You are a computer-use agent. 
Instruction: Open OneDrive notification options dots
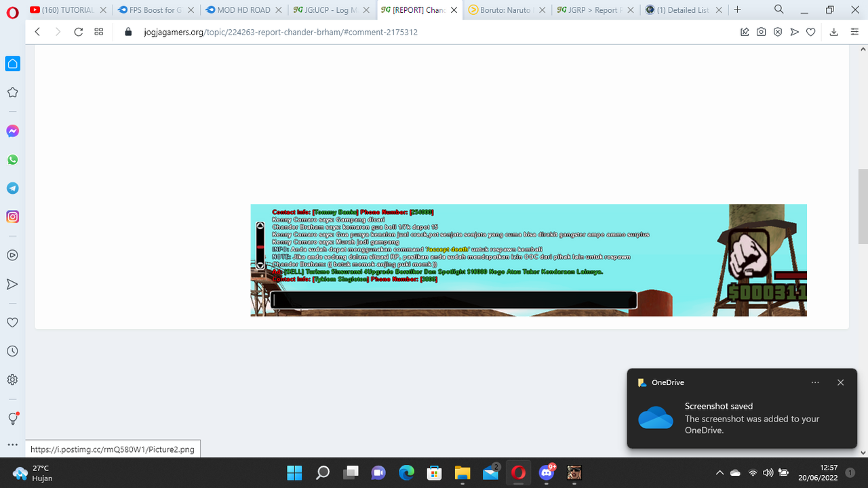[x=815, y=382]
